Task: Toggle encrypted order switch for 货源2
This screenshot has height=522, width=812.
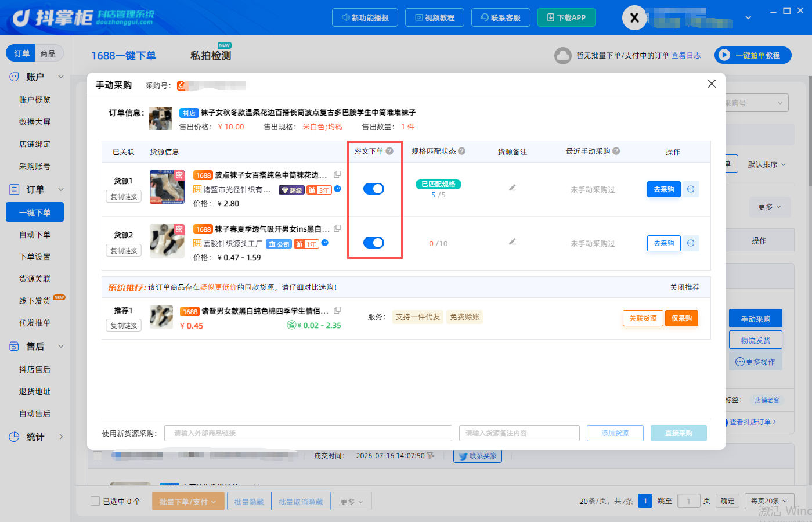Action: click(374, 243)
